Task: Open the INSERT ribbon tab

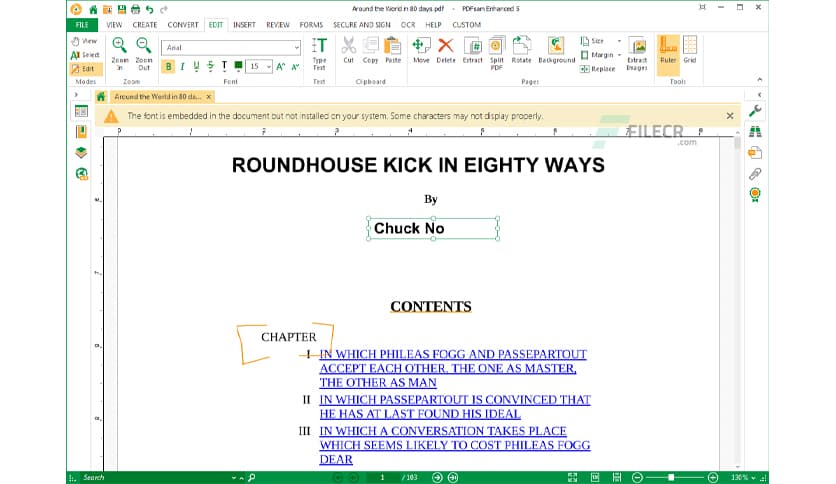Action: (244, 24)
